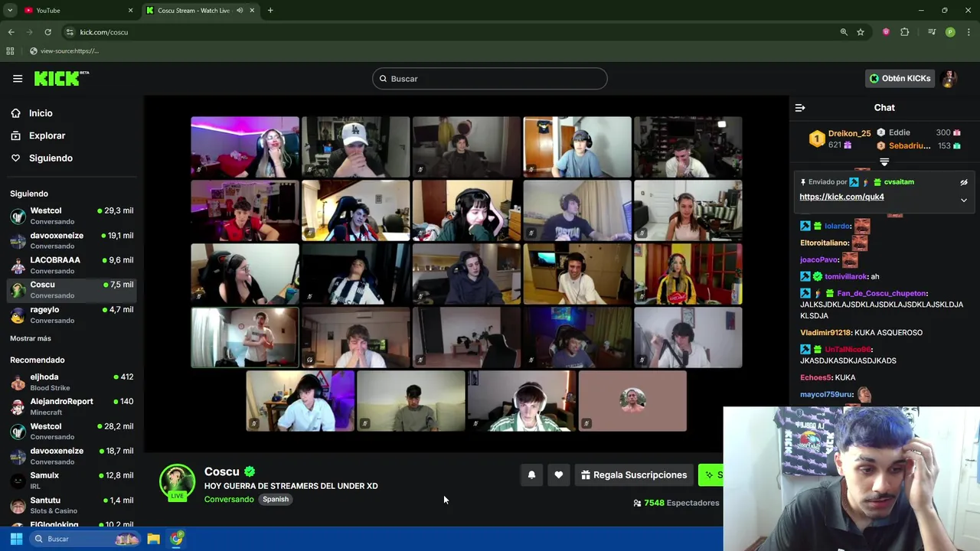The image size is (980, 551).
Task: Click the Spanish language tag
Action: point(276,499)
